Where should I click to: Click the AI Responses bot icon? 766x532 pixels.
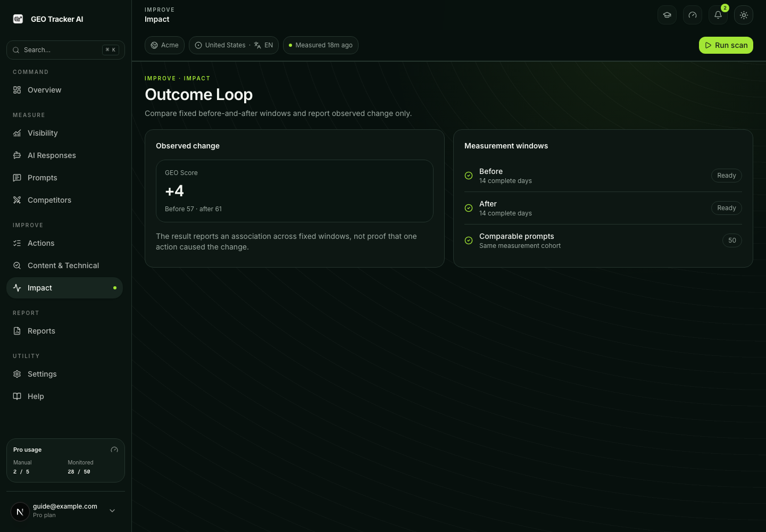[x=17, y=155]
